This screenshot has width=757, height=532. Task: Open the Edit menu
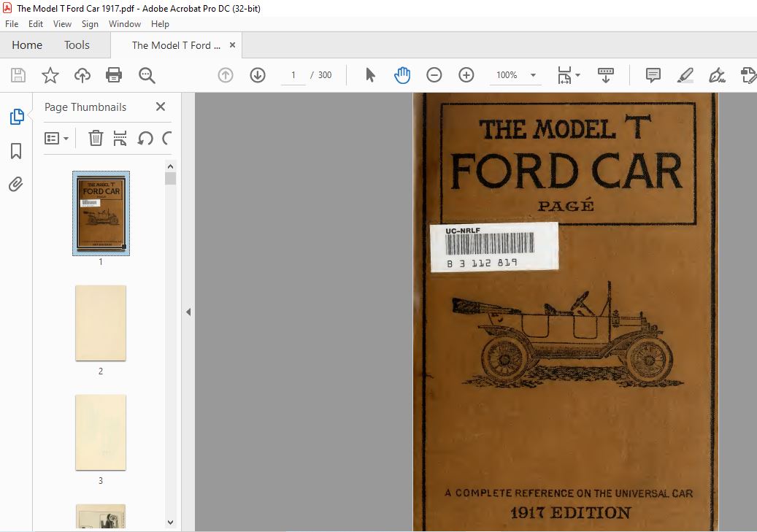coord(36,23)
